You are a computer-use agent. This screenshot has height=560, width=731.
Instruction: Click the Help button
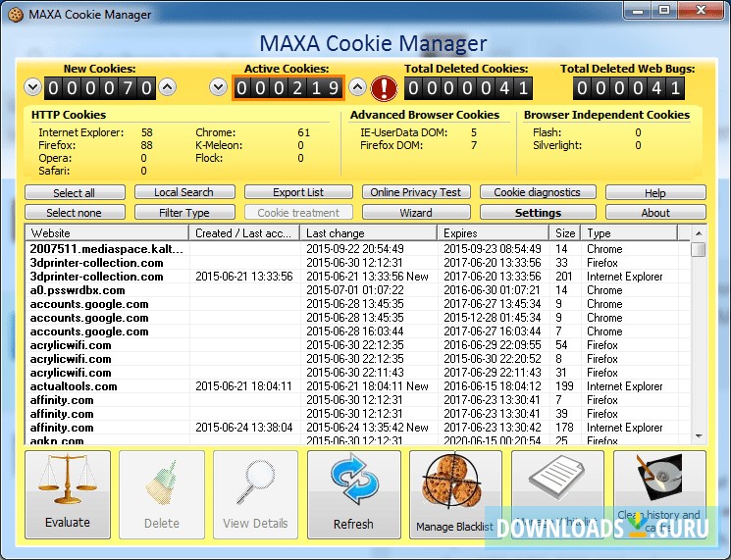655,192
